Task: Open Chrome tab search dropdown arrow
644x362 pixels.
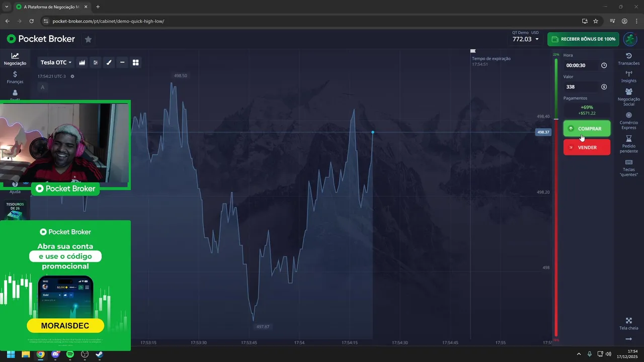Action: (x=7, y=7)
